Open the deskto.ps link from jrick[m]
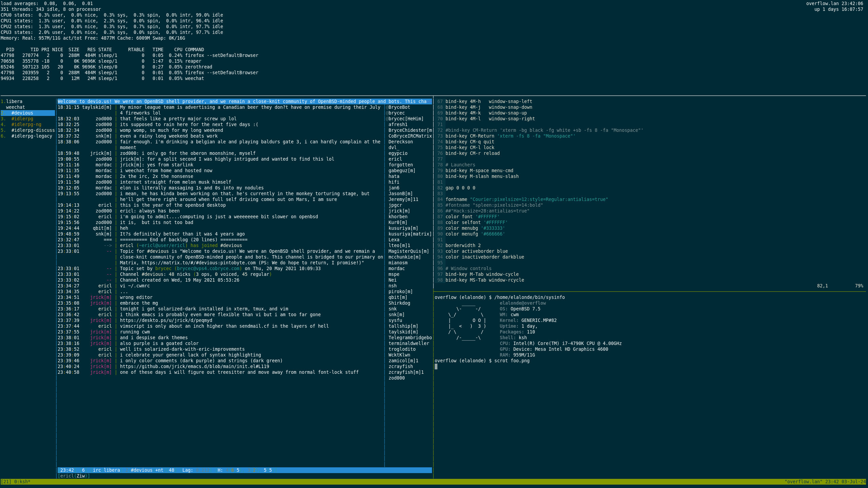The image size is (868, 488). pos(166,320)
